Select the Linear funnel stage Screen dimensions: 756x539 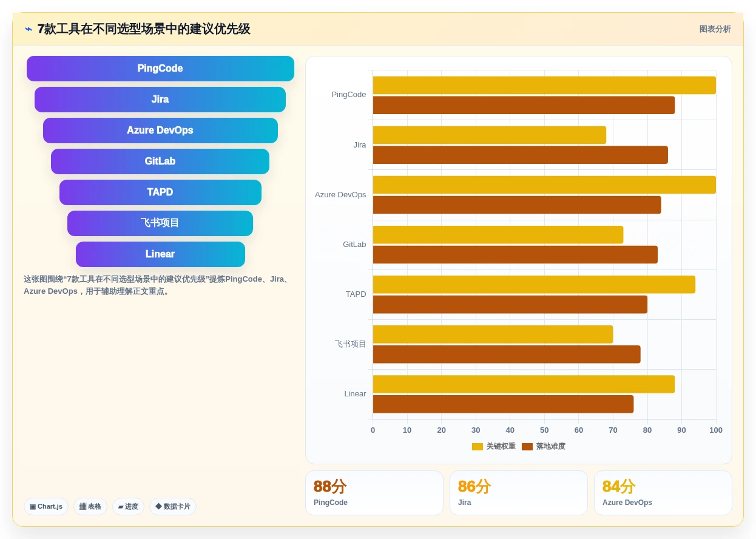pyautogui.click(x=160, y=254)
